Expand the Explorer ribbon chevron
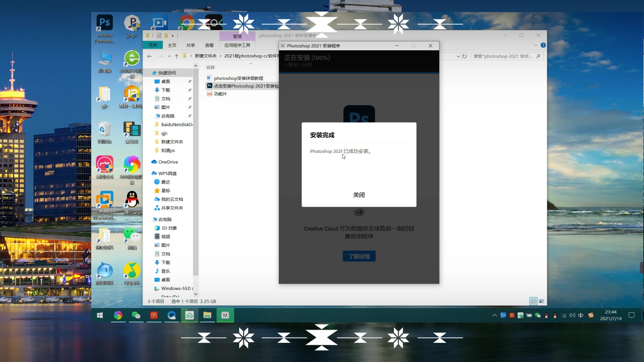Image resolution: width=644 pixels, height=362 pixels. [x=536, y=45]
